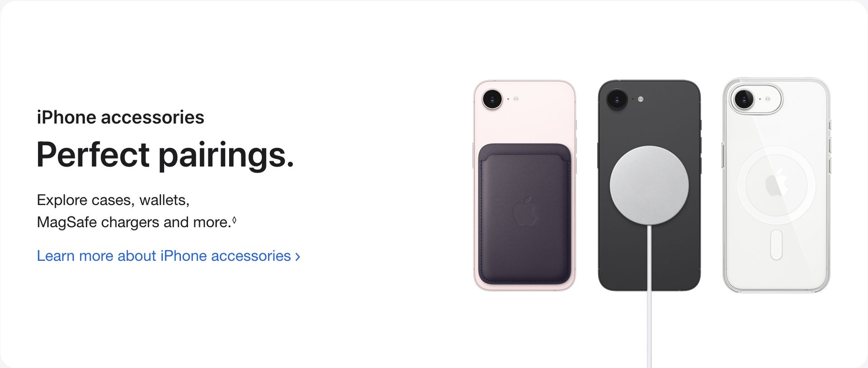Click the round MagSafe charger puck
Viewport: 868px width, 368px height.
649,185
